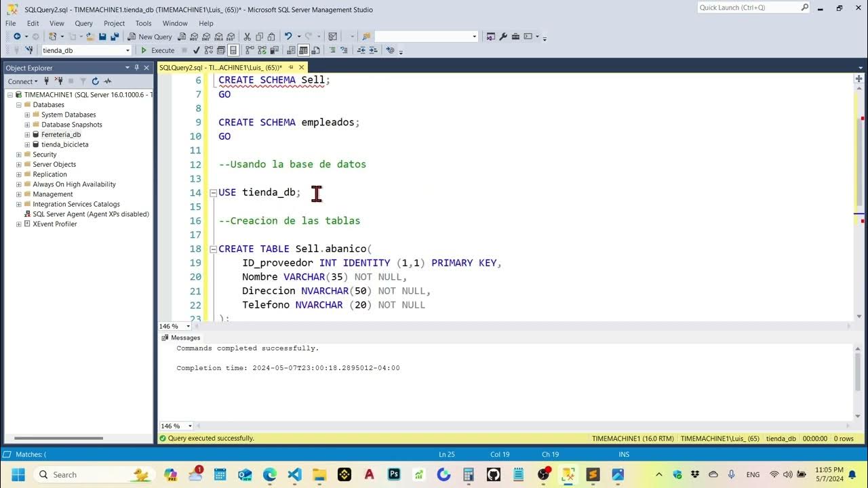
Task: Click the Save file icon
Action: tap(102, 37)
